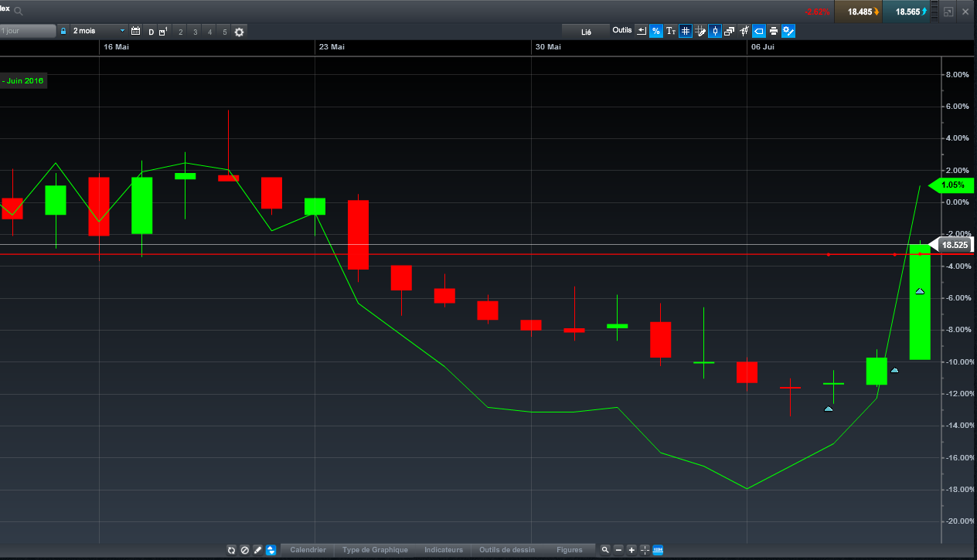Click the white 18.525 price label
This screenshot has width=977, height=560.
point(951,245)
